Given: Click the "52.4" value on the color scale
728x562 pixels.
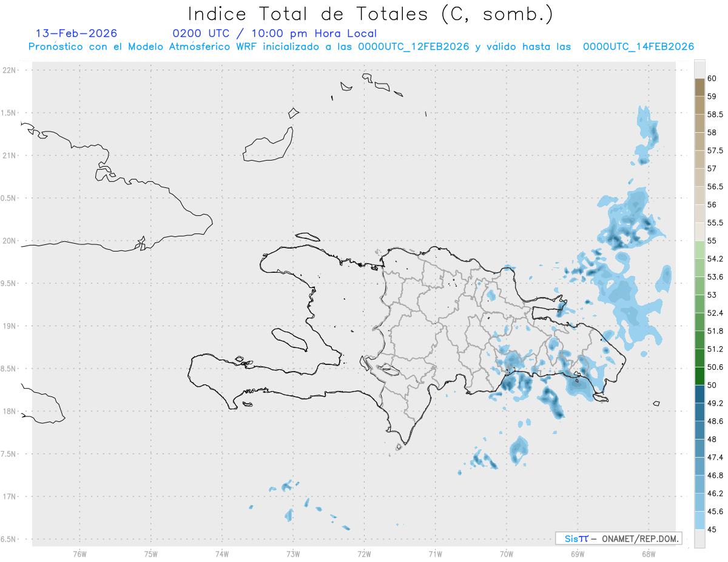Looking at the screenshot, I should pos(715,313).
